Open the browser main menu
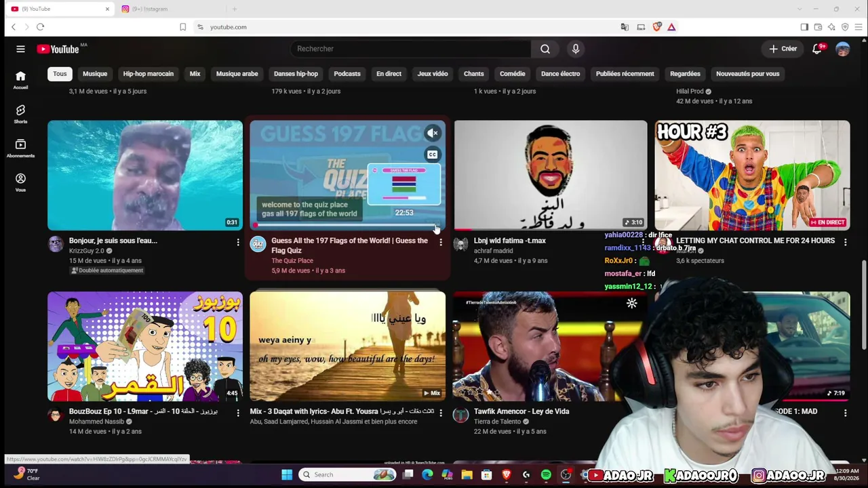 click(859, 27)
